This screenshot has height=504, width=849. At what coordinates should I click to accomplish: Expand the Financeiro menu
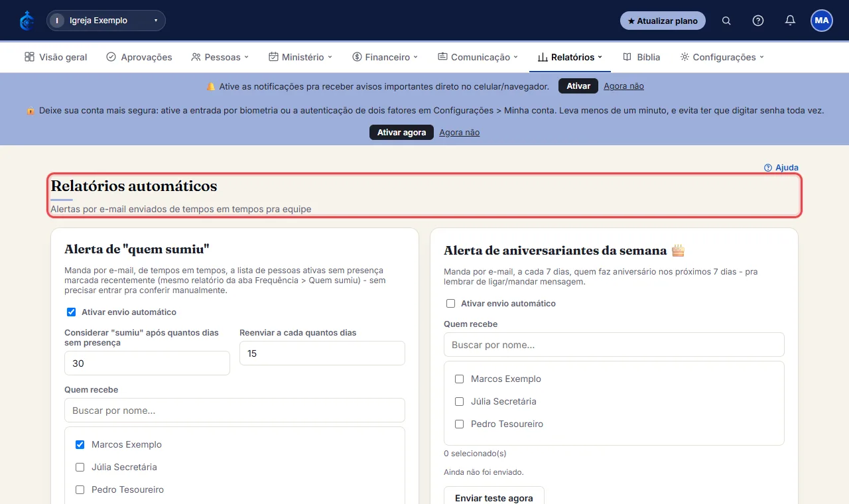tap(385, 57)
